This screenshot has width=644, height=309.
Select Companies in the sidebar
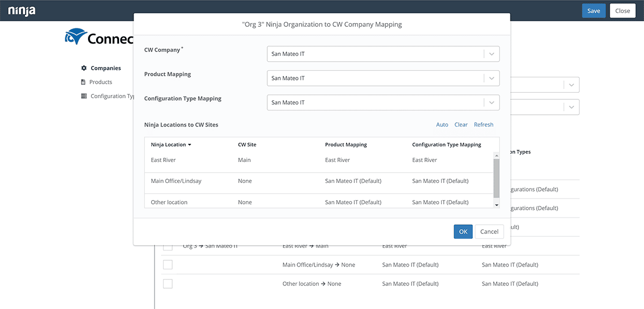tap(106, 68)
